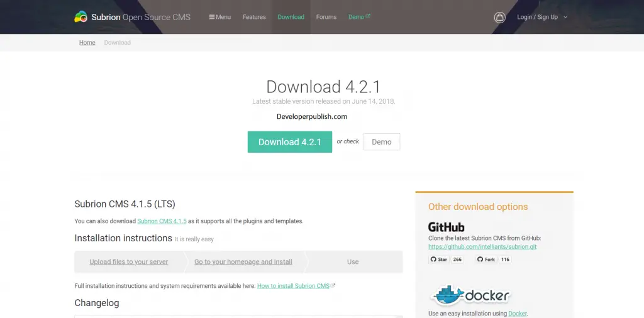Click the Other download options heading

point(478,207)
